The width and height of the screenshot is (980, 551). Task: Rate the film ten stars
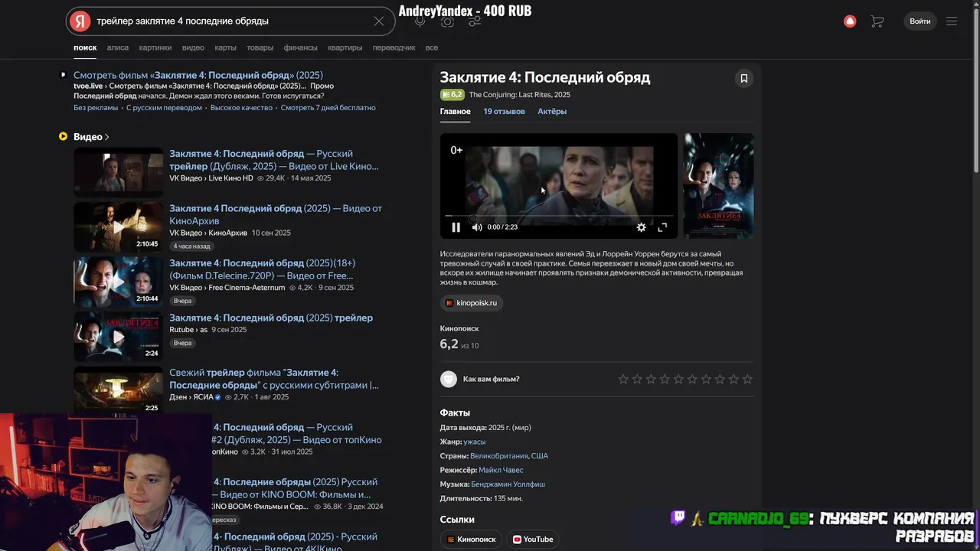747,379
